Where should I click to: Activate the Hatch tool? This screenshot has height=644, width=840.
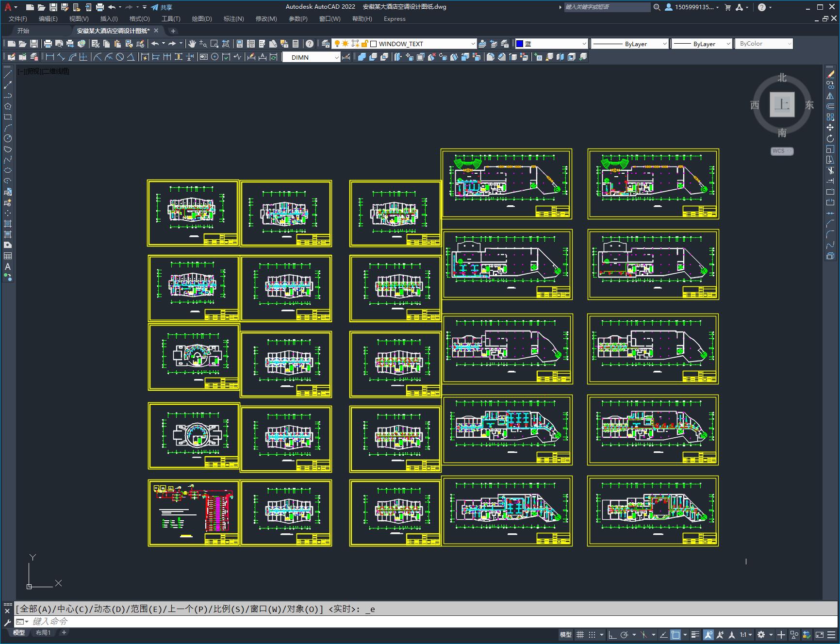tap(8, 224)
